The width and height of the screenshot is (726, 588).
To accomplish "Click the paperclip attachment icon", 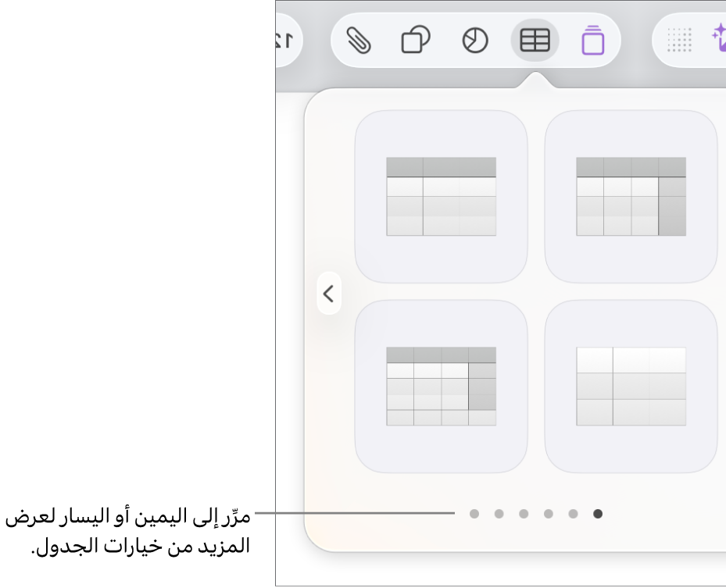I will click(359, 41).
